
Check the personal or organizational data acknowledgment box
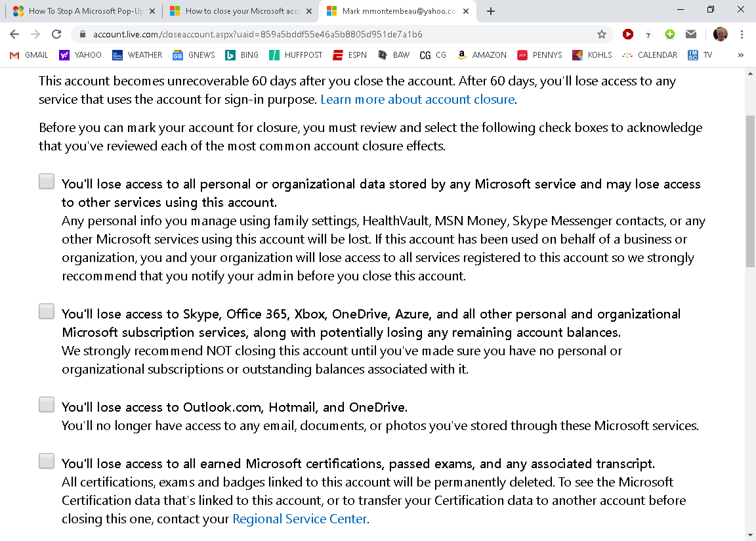47,181
